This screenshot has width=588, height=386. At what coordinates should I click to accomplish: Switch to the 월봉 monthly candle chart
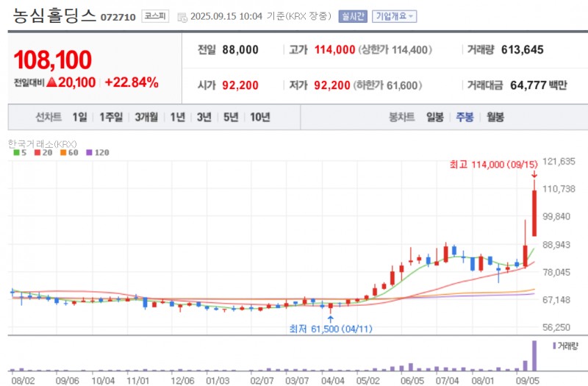(495, 117)
